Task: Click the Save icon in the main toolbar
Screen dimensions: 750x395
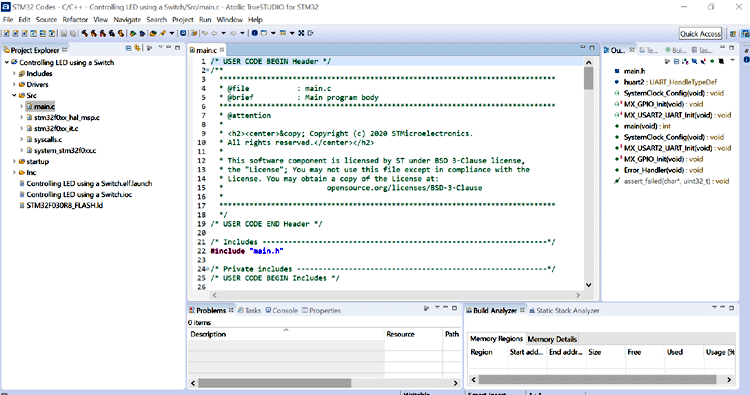Action: [x=64, y=33]
